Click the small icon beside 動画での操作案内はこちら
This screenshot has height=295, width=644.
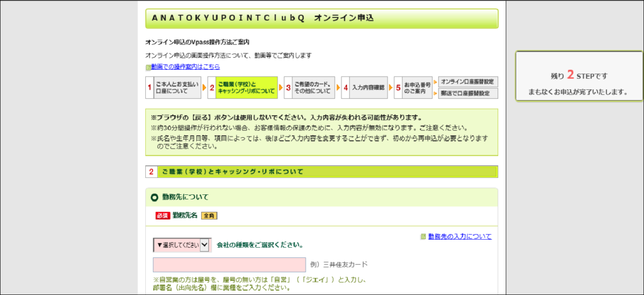point(148,67)
